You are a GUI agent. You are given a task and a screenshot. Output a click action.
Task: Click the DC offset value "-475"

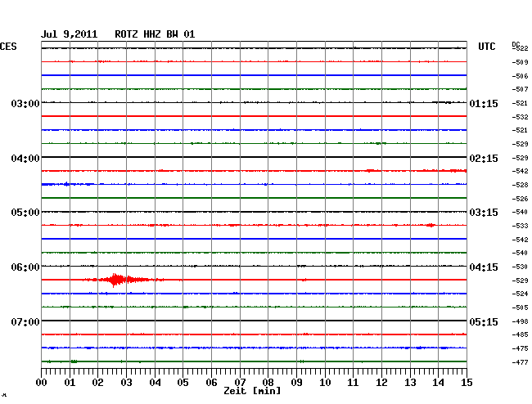click(520, 348)
